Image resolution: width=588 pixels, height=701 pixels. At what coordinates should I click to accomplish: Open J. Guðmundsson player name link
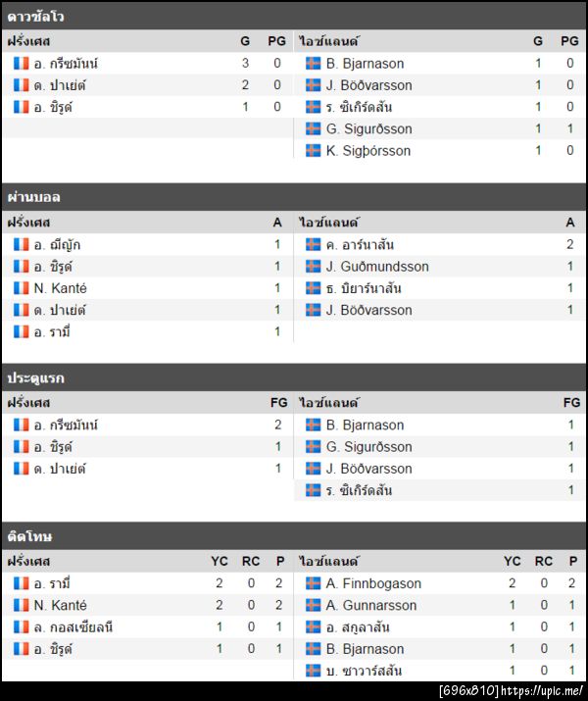pyautogui.click(x=377, y=267)
